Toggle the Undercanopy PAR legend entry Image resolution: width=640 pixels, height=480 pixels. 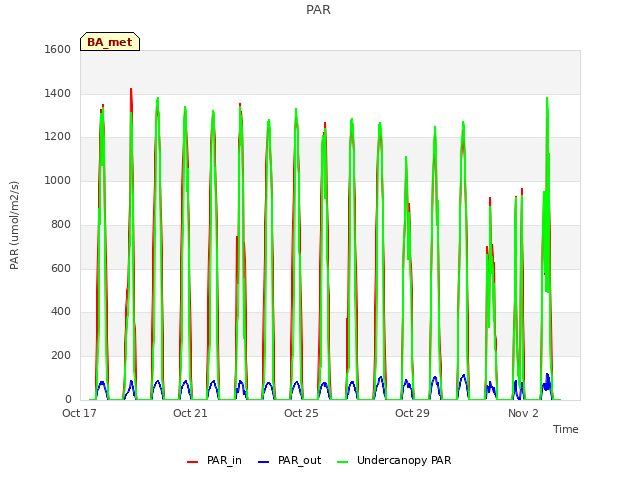tap(394, 460)
